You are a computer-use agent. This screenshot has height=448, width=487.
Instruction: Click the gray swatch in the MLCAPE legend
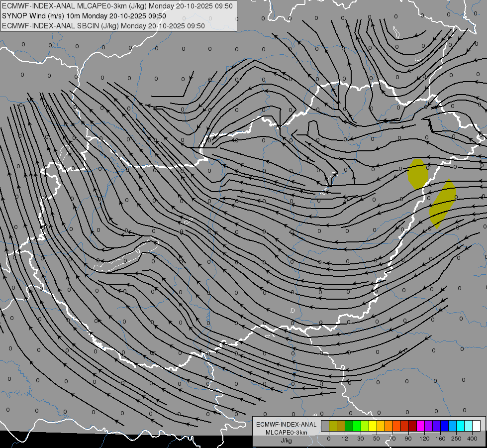click(x=325, y=426)
